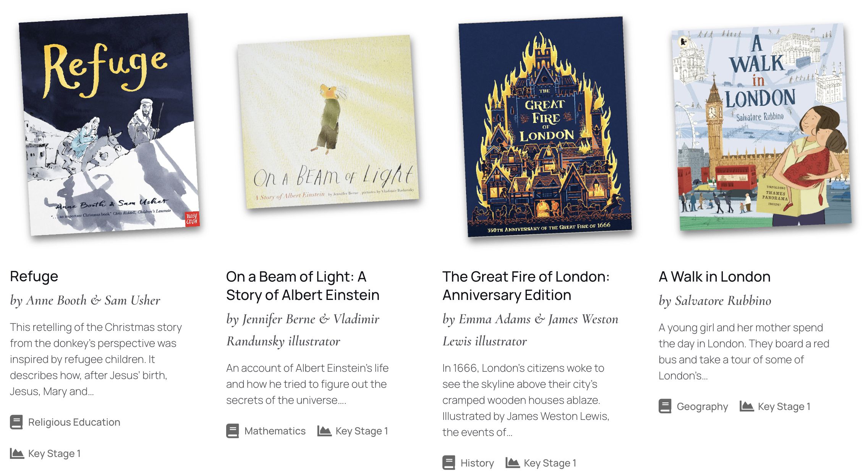Choose the Geography subject tag
This screenshot has height=473, width=868.
click(x=702, y=407)
